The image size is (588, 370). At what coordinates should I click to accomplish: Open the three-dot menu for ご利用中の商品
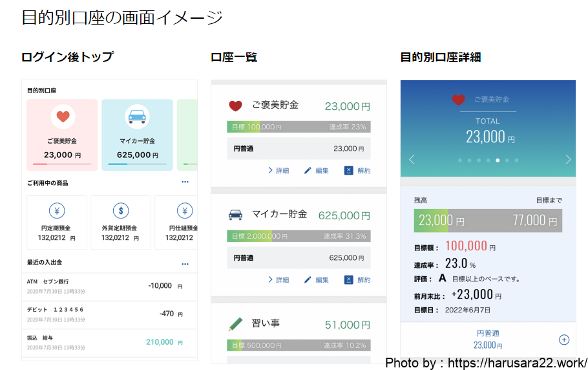coord(185,182)
